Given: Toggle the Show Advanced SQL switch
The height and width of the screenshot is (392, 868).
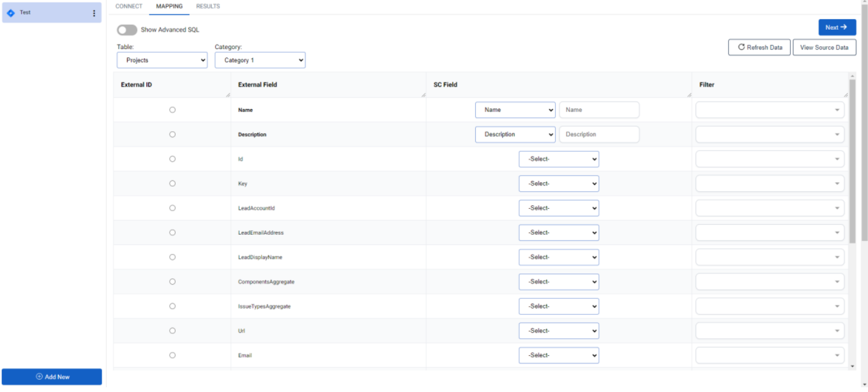Looking at the screenshot, I should pyautogui.click(x=127, y=29).
